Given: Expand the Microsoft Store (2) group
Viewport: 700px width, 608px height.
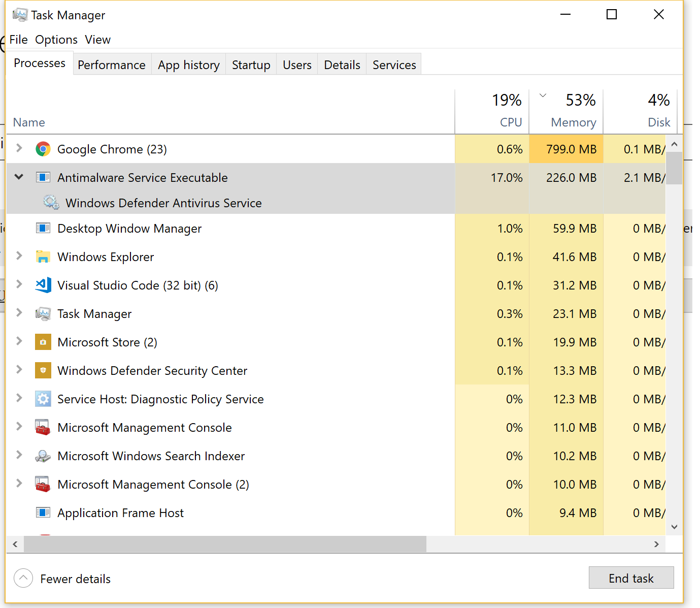Looking at the screenshot, I should 19,341.
